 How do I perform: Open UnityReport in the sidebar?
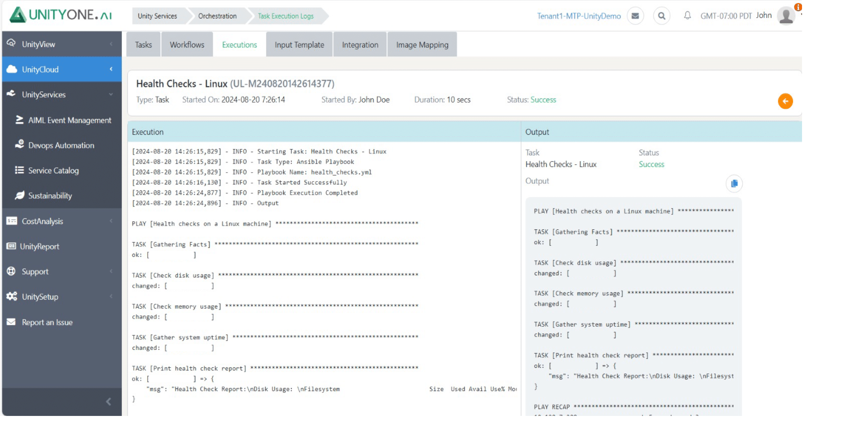click(x=40, y=247)
